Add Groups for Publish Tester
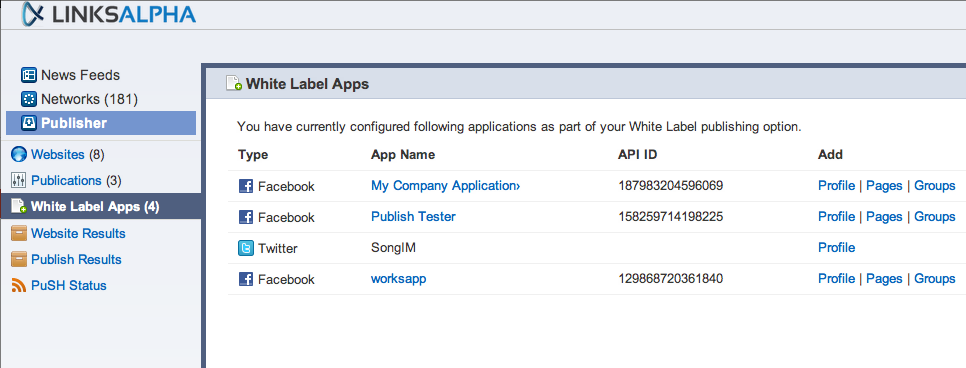 935,216
